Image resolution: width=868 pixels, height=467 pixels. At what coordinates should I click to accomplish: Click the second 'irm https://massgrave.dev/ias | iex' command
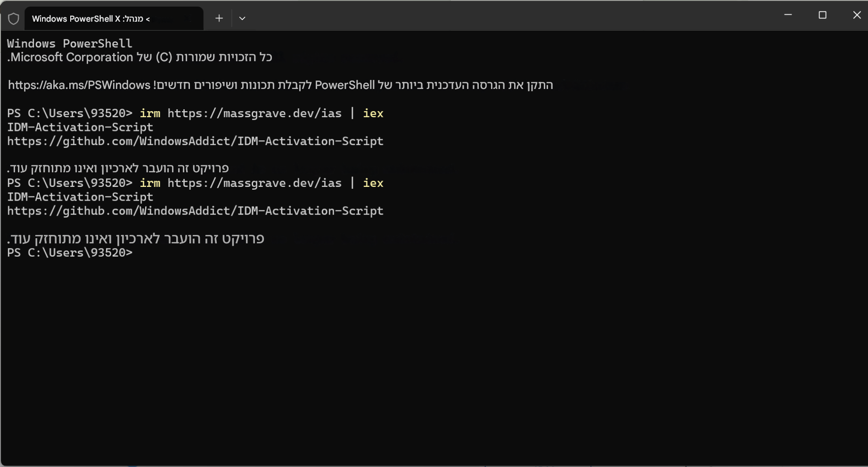(x=262, y=183)
